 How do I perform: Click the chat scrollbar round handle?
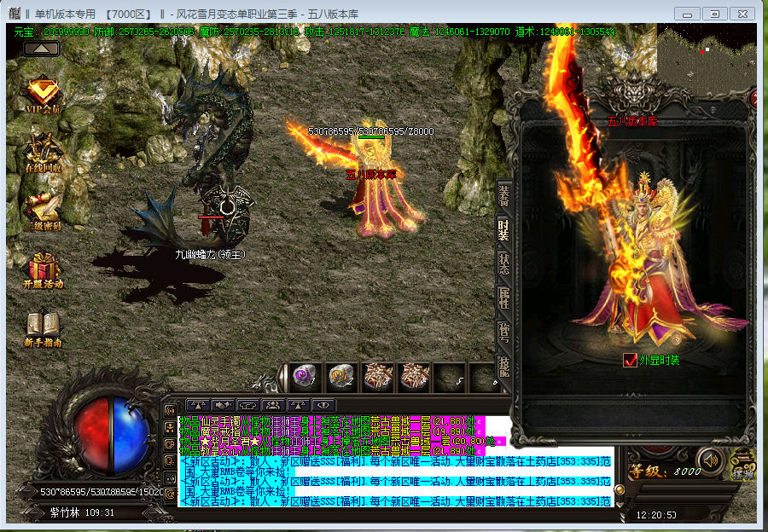620,489
